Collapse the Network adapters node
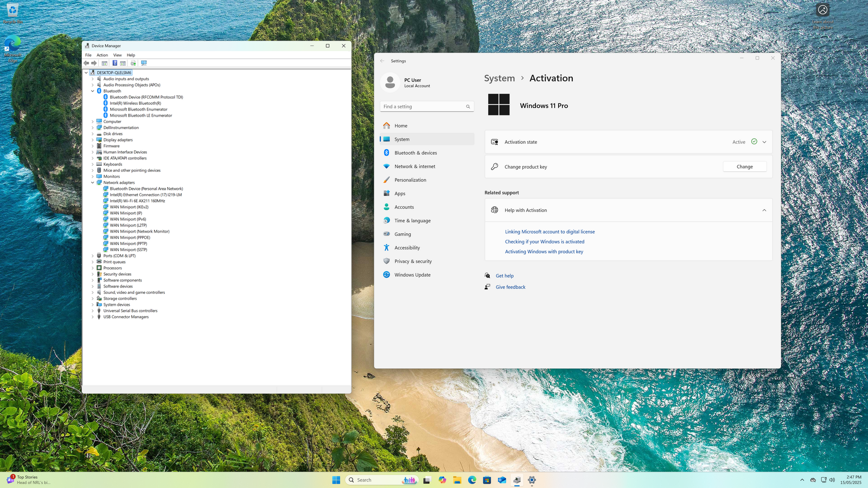Image resolution: width=868 pixels, height=488 pixels. [x=93, y=183]
